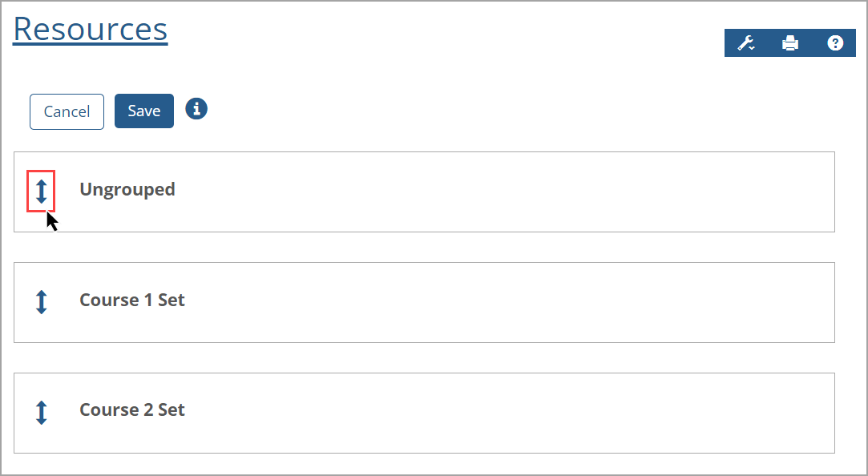Open help via question mark icon
This screenshot has width=868, height=476.
(x=835, y=43)
